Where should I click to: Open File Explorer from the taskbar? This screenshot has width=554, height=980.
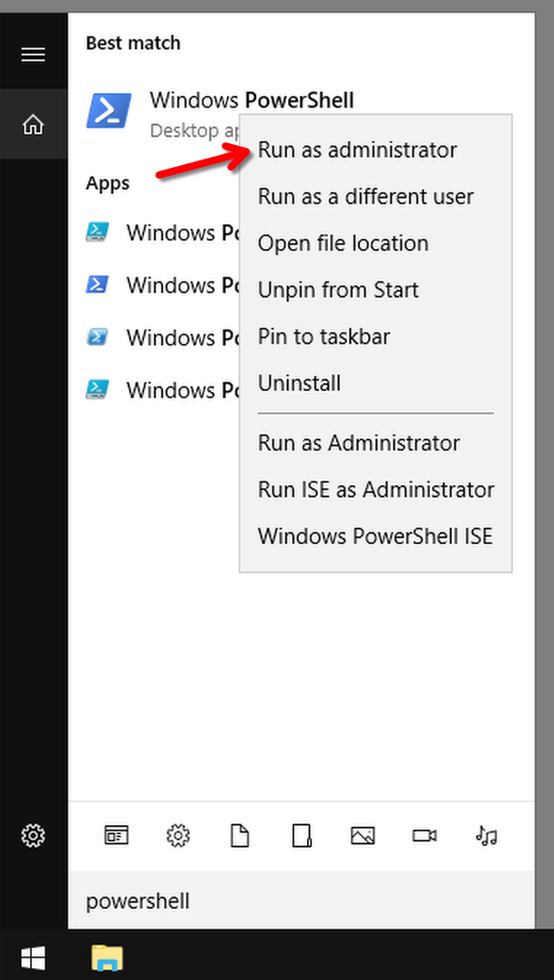pos(108,957)
